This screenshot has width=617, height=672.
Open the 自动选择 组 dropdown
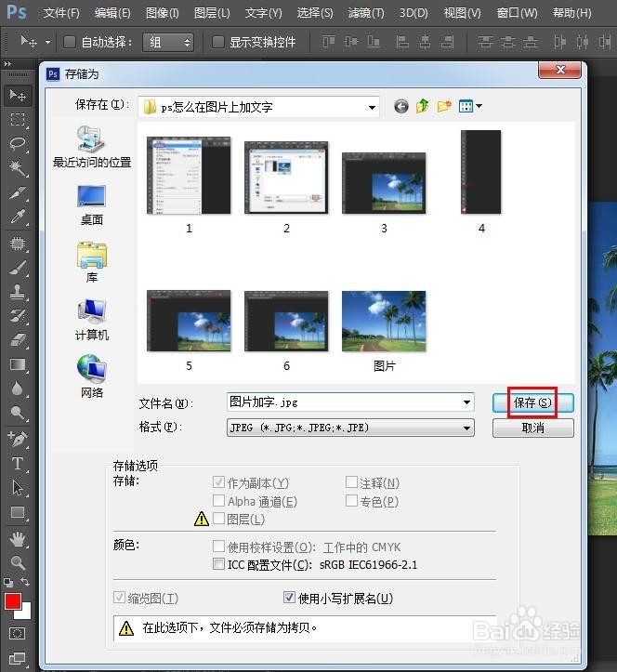(x=168, y=42)
